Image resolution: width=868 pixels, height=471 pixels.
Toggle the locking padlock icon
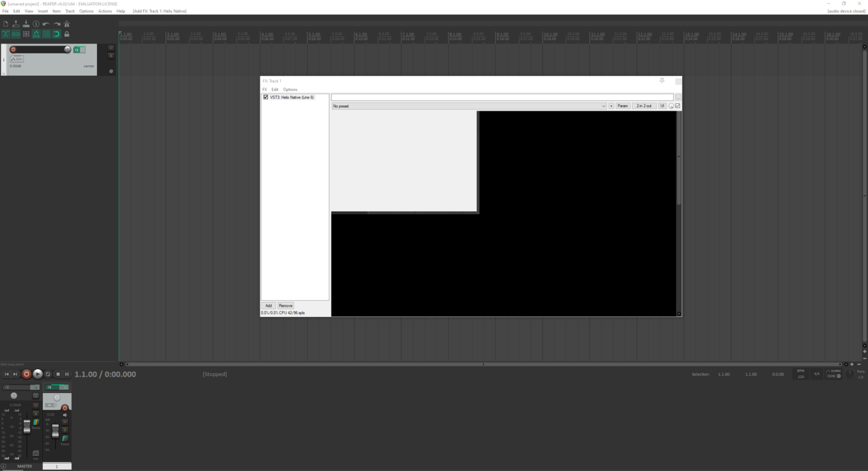66,34
